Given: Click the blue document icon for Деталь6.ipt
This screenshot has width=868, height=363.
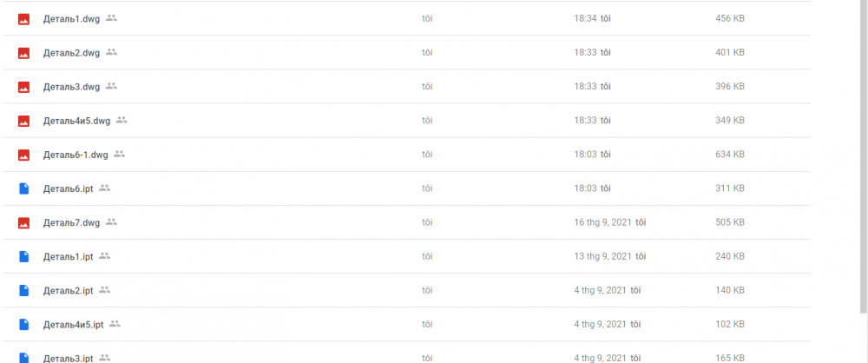Looking at the screenshot, I should tap(24, 188).
